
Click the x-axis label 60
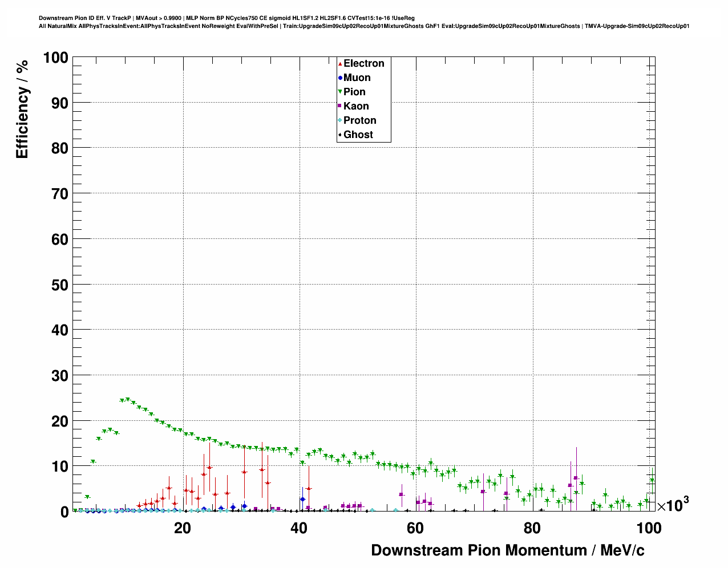pyautogui.click(x=415, y=528)
